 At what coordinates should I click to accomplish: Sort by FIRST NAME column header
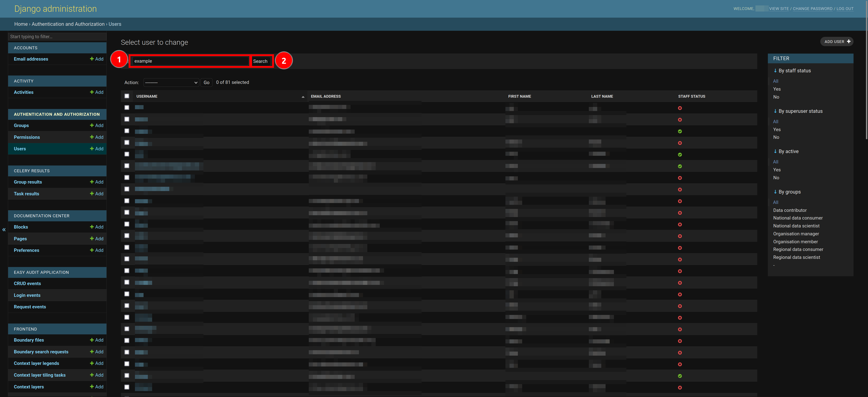(519, 96)
